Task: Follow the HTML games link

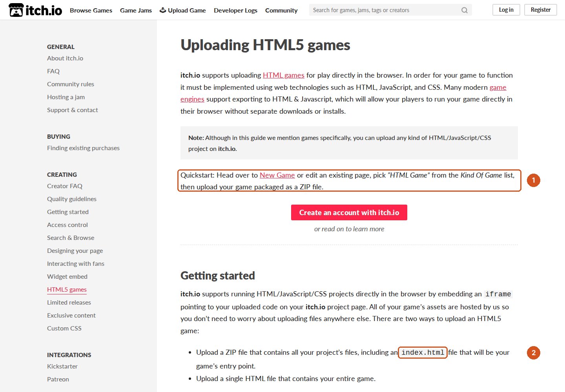Action: pos(284,75)
